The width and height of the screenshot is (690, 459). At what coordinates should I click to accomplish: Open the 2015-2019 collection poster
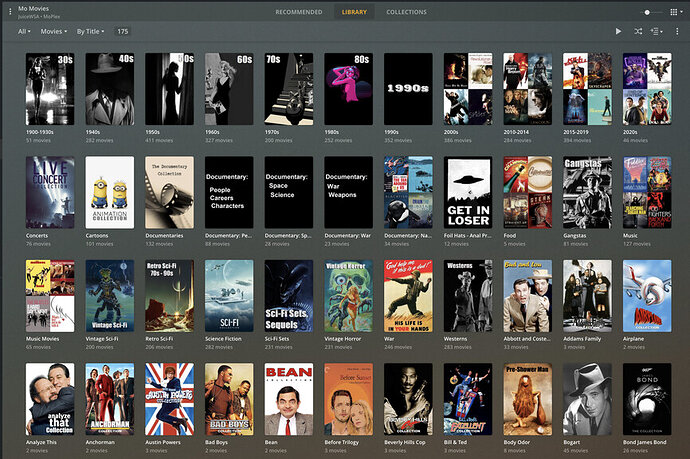point(587,89)
